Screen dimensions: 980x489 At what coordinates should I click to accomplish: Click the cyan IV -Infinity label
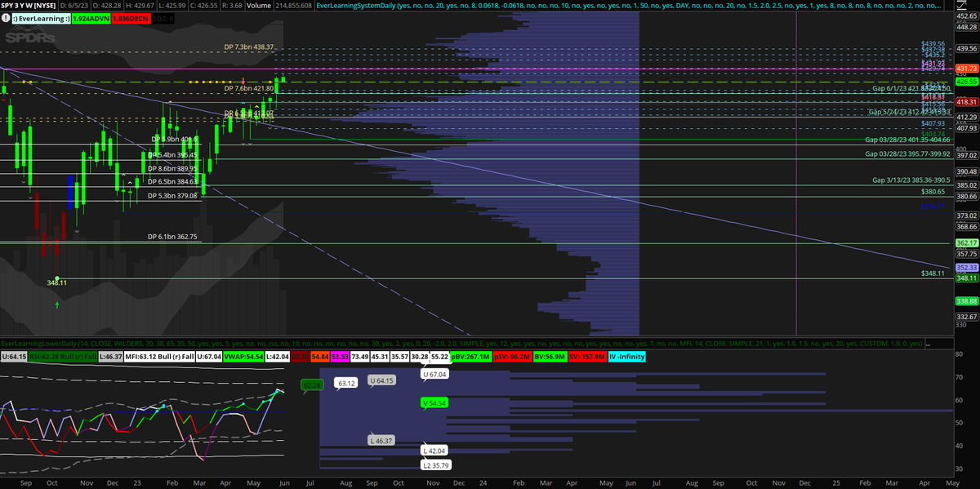(627, 357)
